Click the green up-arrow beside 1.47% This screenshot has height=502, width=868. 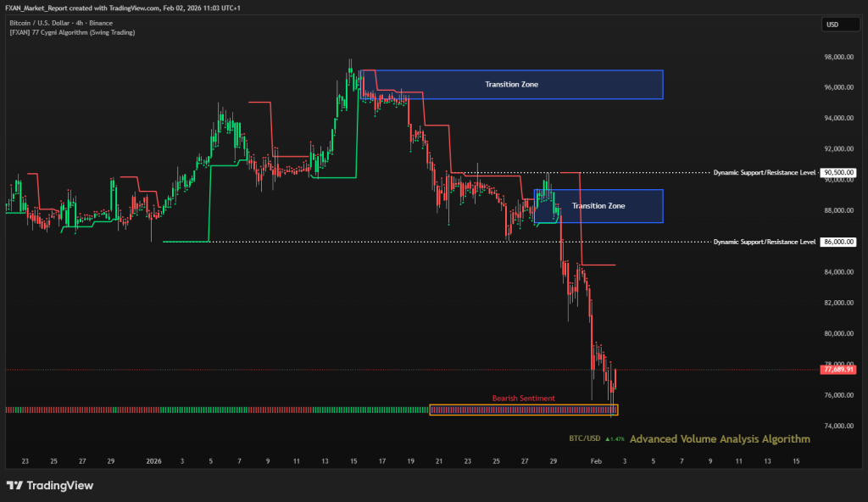607,439
